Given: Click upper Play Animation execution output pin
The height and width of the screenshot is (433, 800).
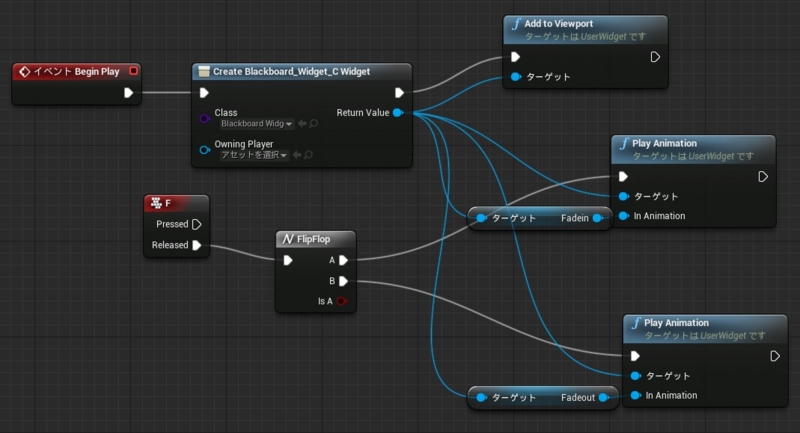Looking at the screenshot, I should 763,177.
